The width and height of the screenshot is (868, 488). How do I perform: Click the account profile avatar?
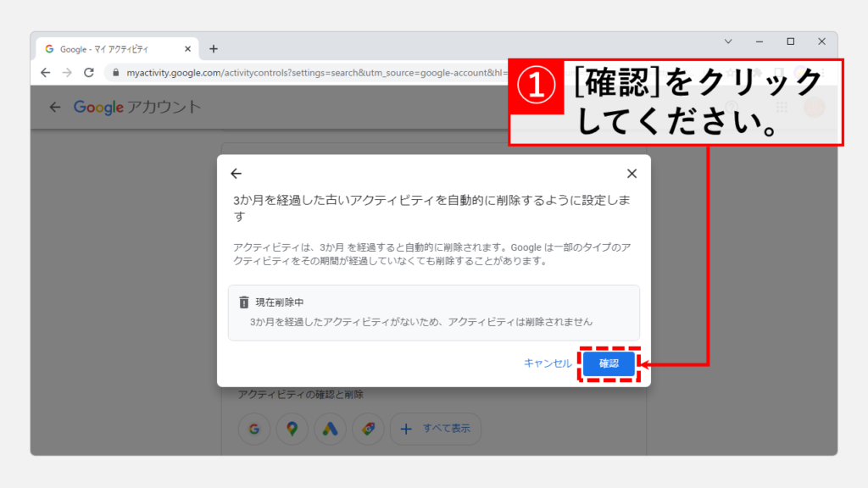coord(815,107)
